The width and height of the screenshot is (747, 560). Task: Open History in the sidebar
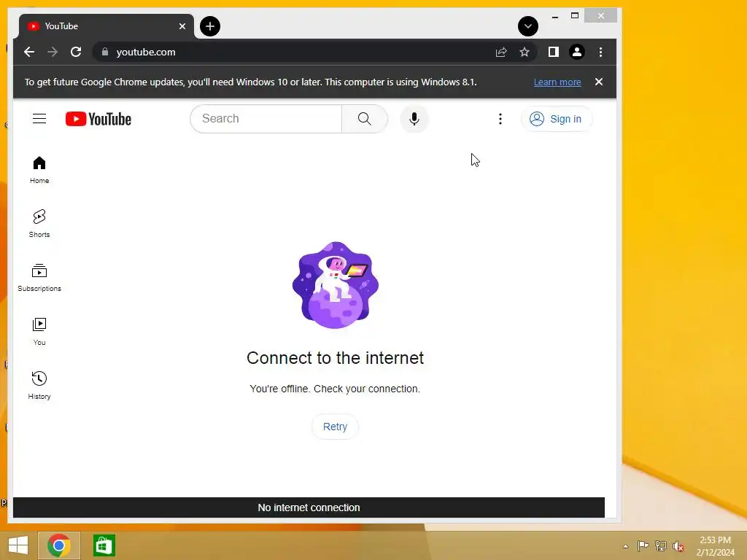[x=39, y=385]
